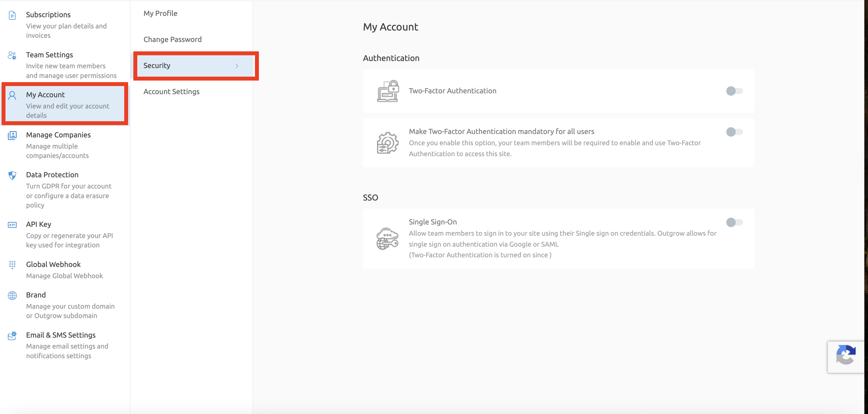Screen dimensions: 868x414
Task: Open the Global Webhook settings section
Action: click(53, 265)
